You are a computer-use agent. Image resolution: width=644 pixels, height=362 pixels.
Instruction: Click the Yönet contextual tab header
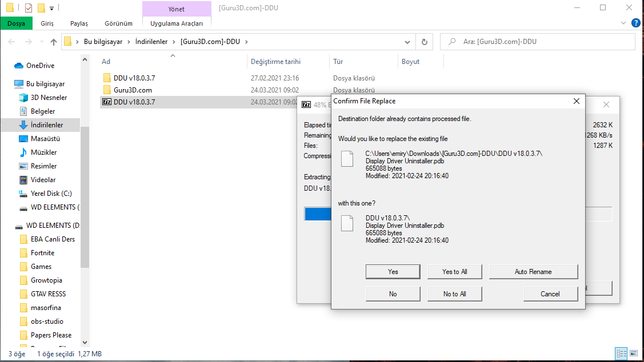(177, 9)
